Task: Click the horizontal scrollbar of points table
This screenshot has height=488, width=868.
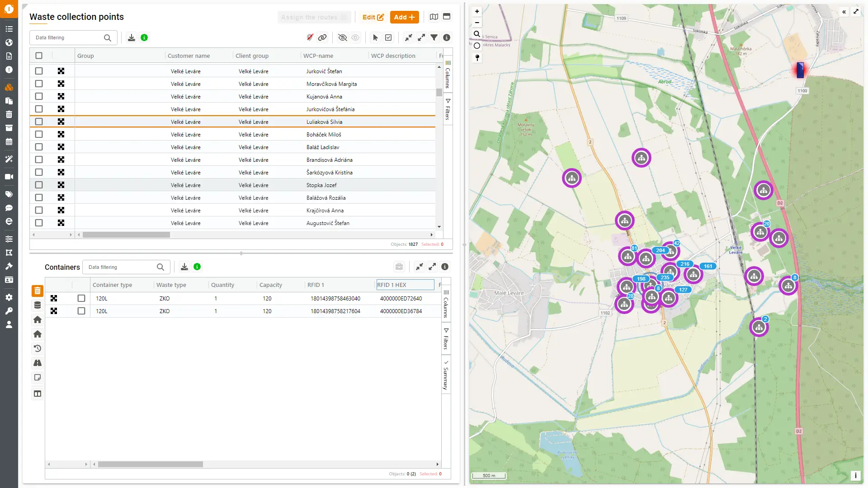Action: pos(126,235)
